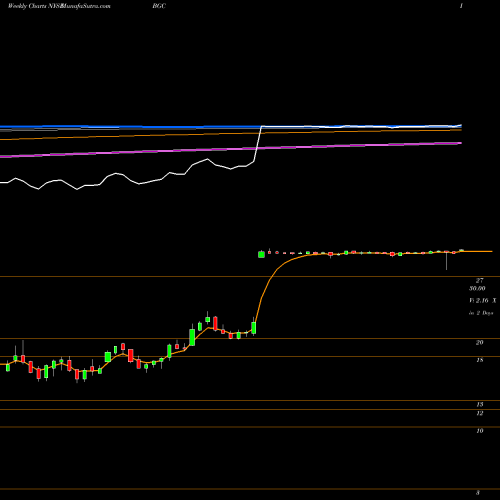Viewport: 500px width, 500px height.
Task: Click the price axis label 8
Action: click(478, 493)
